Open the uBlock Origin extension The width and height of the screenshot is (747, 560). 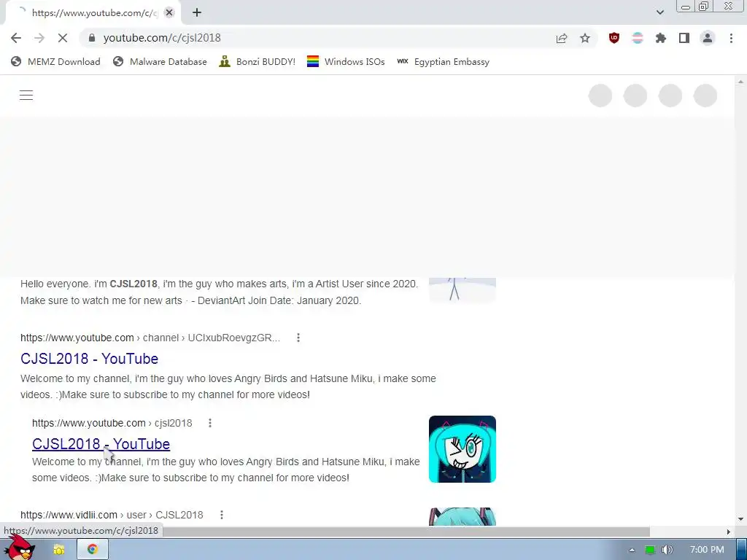click(614, 38)
